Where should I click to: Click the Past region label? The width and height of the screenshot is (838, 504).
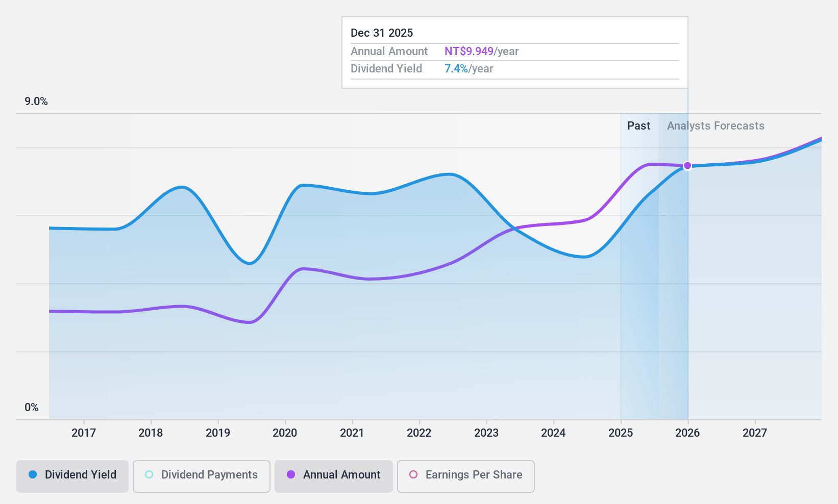click(638, 126)
